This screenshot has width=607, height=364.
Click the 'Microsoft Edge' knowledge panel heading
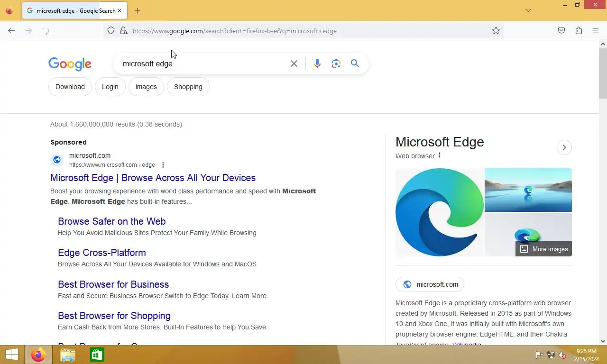click(x=440, y=142)
